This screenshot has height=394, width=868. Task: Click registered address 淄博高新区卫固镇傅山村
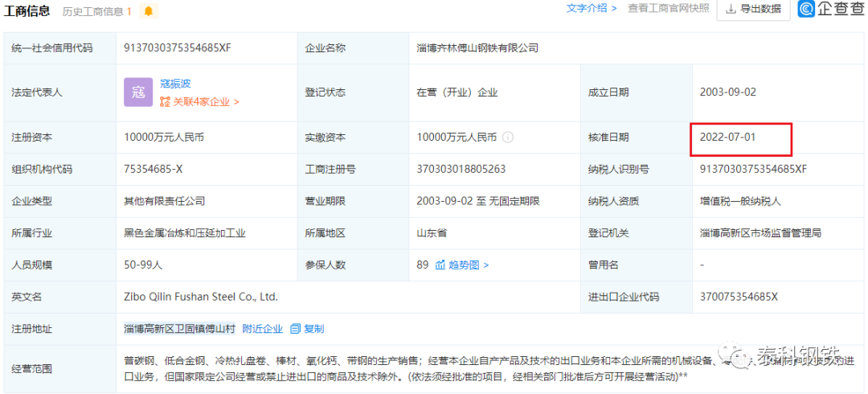[x=180, y=329]
